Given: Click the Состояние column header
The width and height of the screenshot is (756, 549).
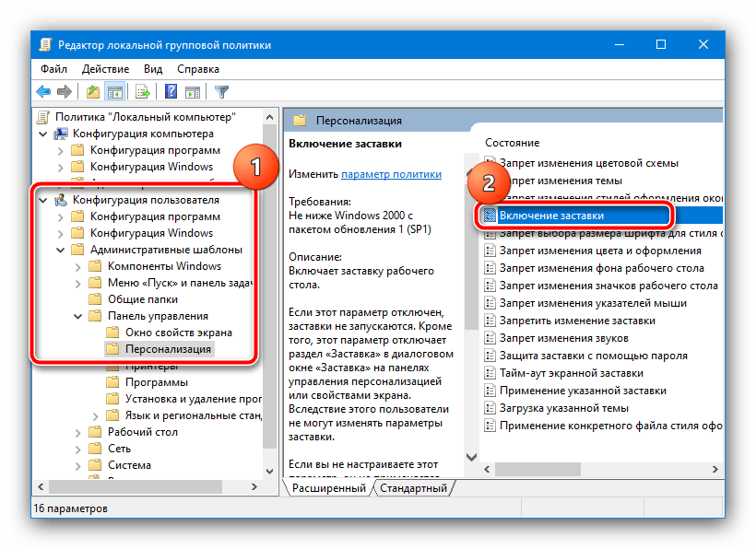Looking at the screenshot, I should [x=512, y=143].
